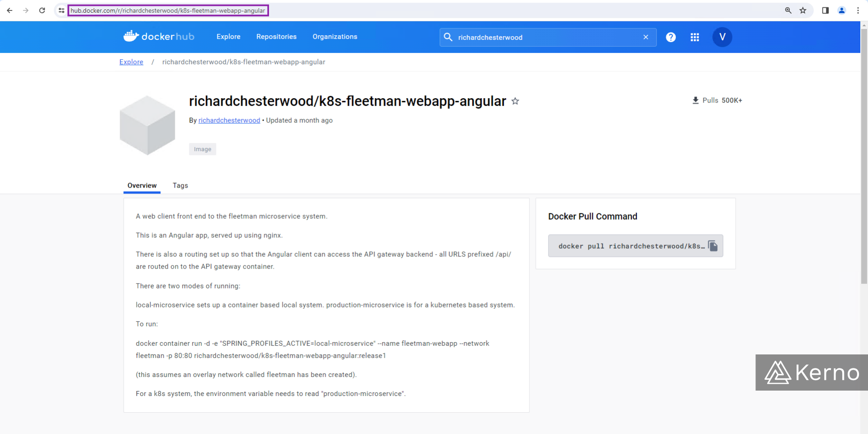Click the Docker Hub search field

click(x=548, y=37)
